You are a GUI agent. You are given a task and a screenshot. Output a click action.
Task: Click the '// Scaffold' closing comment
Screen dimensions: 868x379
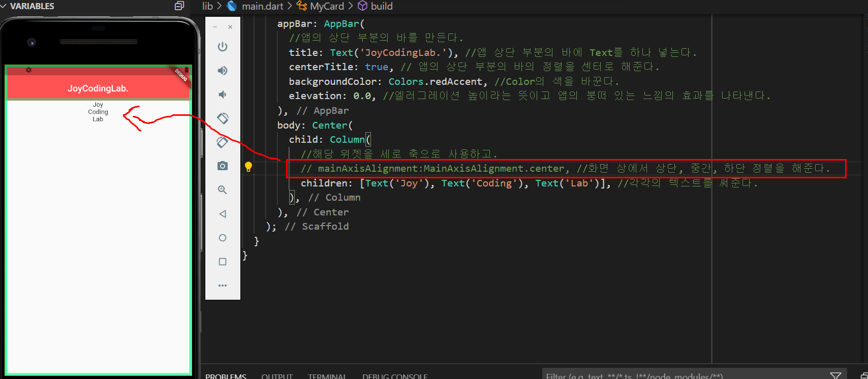(x=317, y=226)
